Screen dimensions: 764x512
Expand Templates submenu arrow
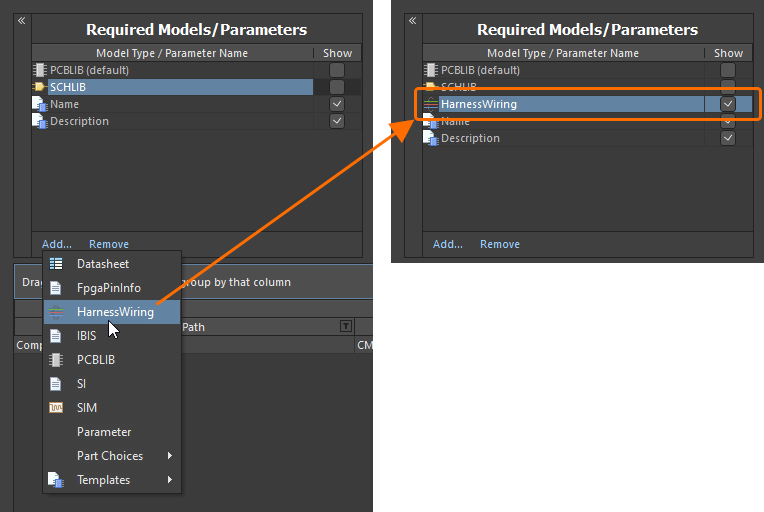point(170,479)
